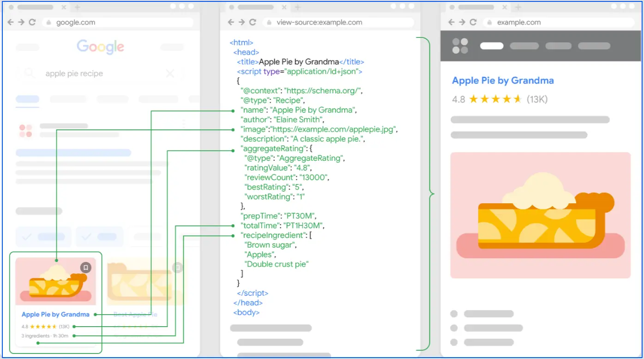The width and height of the screenshot is (644, 359).
Task: Click 3 ingredients · 1h 30m text
Action: coord(45,335)
